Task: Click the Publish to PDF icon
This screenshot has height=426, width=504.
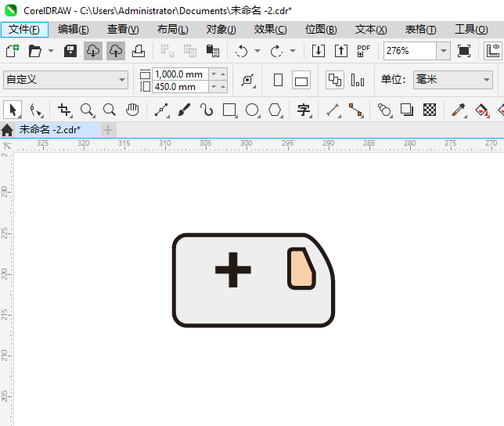Action: click(x=364, y=51)
